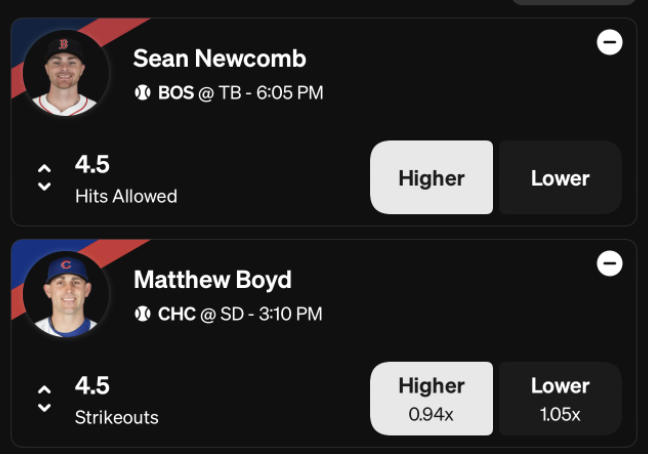The image size is (648, 454).
Task: Select Higher for Sean Newcomb Hits Allowed
Action: [431, 177]
